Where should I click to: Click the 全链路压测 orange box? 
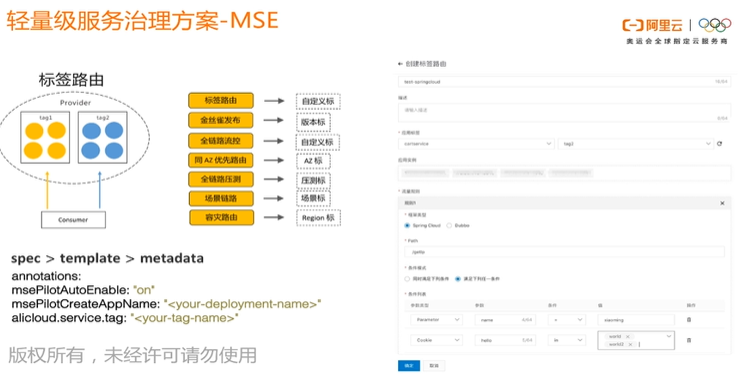(221, 179)
